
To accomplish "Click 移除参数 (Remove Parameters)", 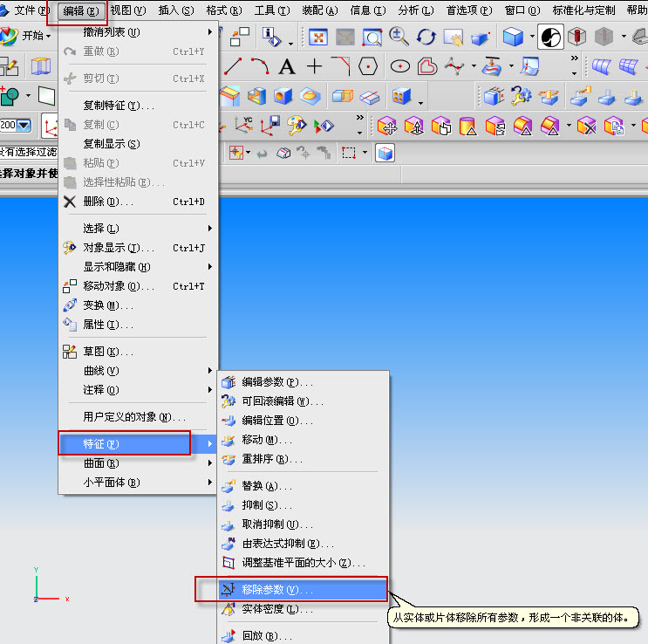I will click(304, 590).
